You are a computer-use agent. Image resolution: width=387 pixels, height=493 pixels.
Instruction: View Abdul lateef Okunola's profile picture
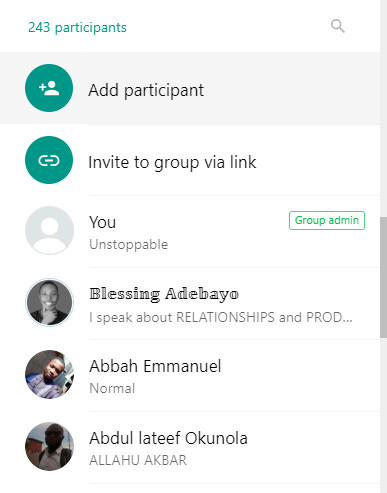(x=49, y=446)
